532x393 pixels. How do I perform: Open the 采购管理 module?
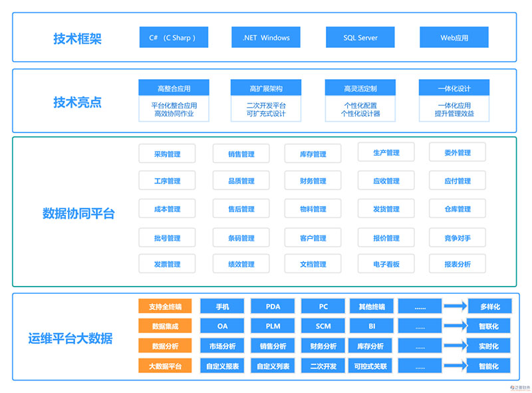coord(167,152)
